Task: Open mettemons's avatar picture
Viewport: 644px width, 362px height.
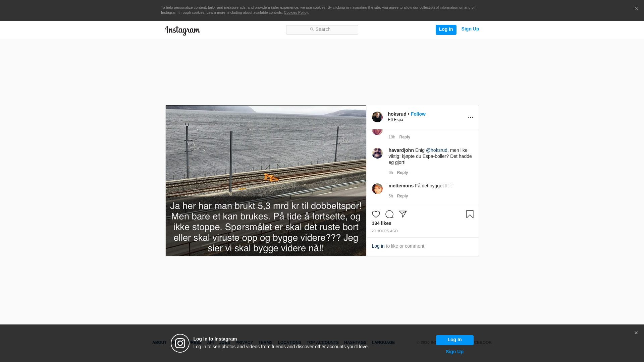Action: pyautogui.click(x=377, y=189)
